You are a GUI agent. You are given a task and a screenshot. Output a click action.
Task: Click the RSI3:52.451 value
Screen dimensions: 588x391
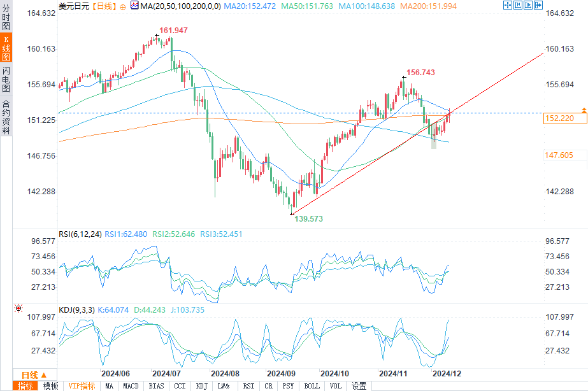(x=221, y=234)
